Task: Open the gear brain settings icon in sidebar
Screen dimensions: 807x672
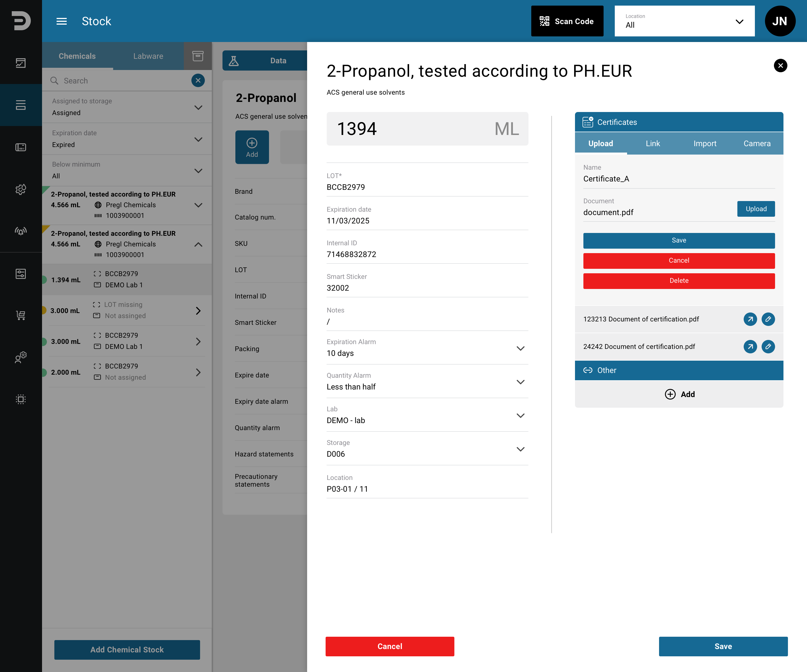Action: click(21, 189)
